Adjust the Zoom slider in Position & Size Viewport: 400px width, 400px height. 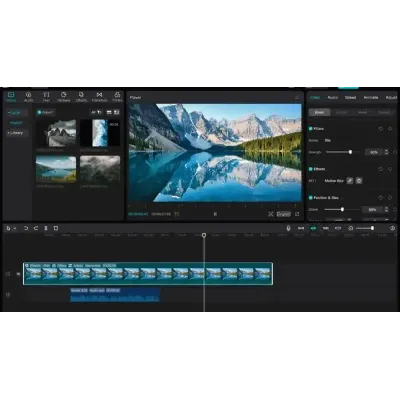coord(342,210)
